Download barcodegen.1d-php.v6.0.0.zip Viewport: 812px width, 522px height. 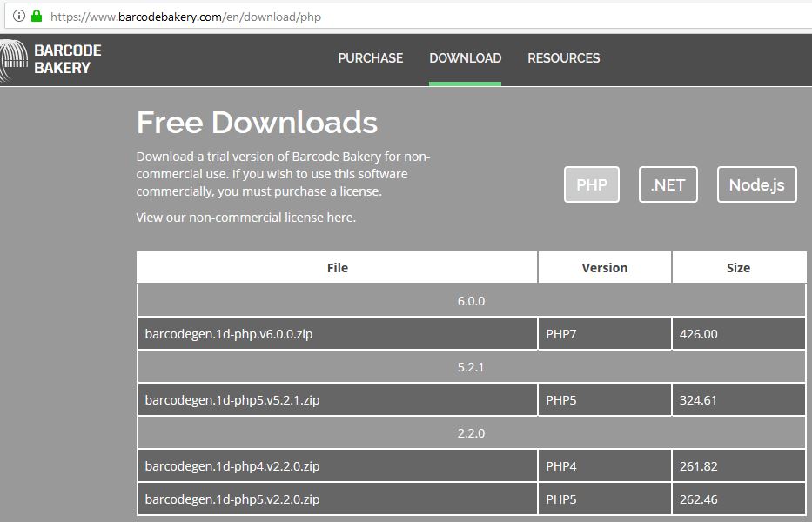click(228, 334)
